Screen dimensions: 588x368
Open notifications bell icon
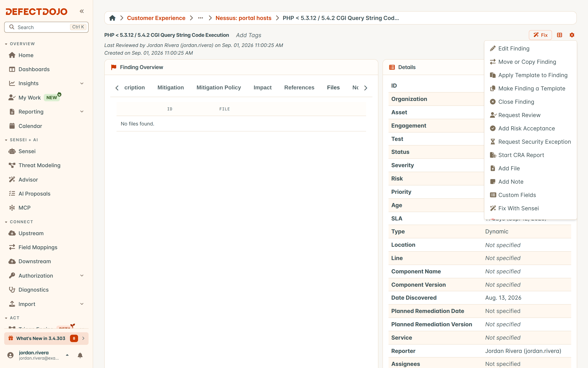pos(80,355)
